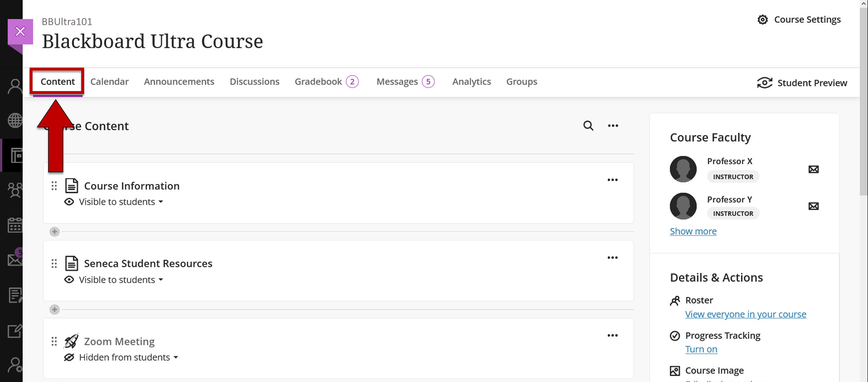Click Professor Y avatar

[683, 206]
